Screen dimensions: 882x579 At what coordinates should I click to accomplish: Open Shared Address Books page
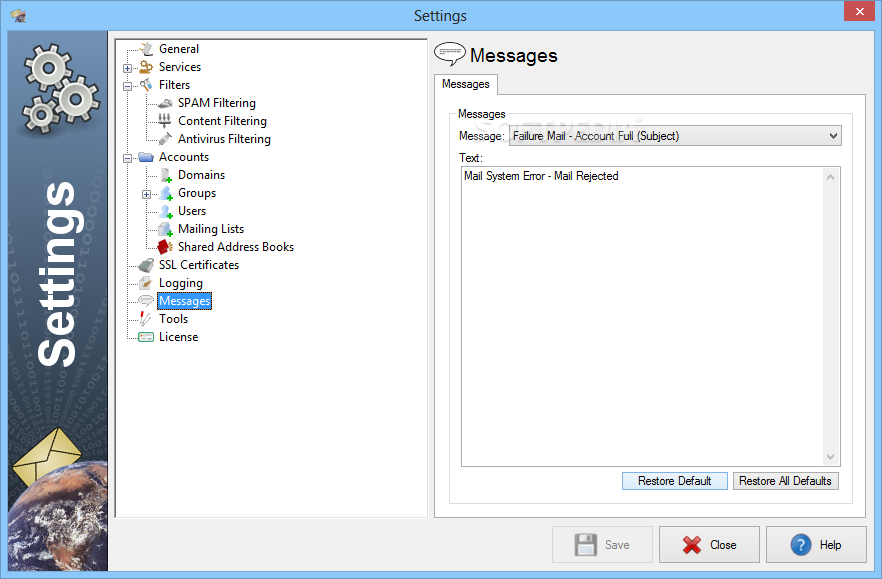tap(236, 247)
